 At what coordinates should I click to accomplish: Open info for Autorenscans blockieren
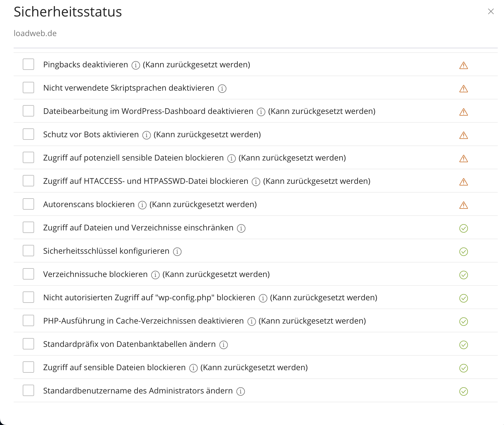pyautogui.click(x=142, y=205)
